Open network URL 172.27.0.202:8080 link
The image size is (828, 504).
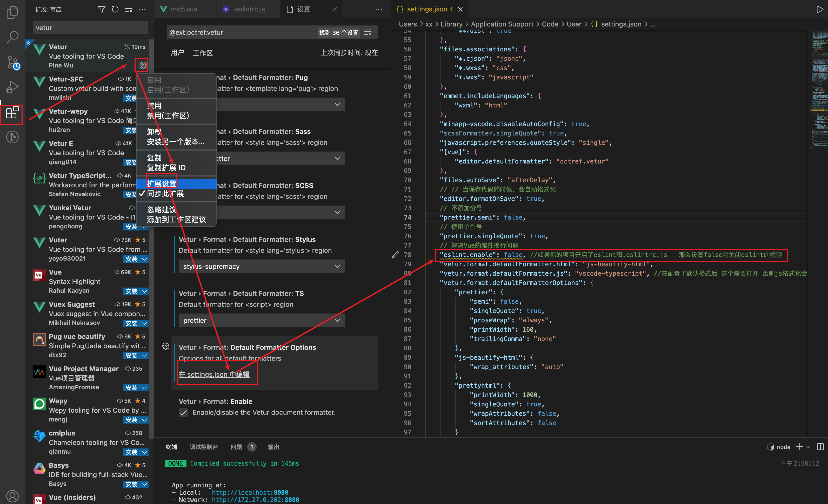[x=255, y=500]
